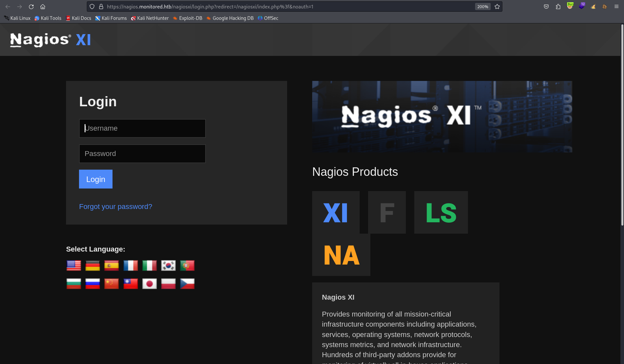Select Chinese simplified flag
The image size is (624, 364).
coord(112,284)
